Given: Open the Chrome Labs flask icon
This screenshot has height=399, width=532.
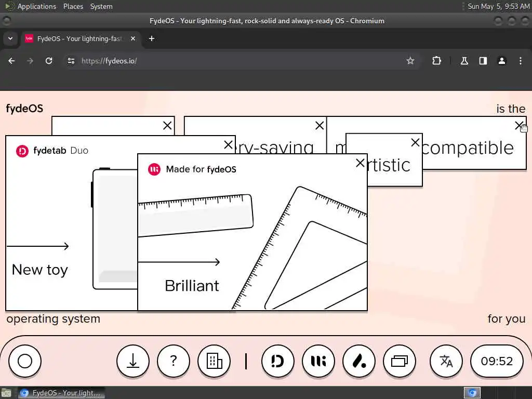Looking at the screenshot, I should (464, 61).
